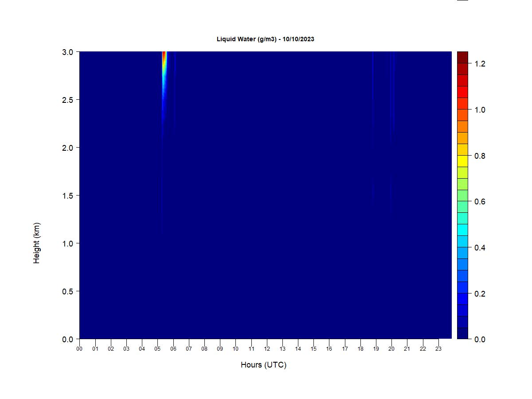Click the hour tick label "08"
Viewport: 532px width, 399px height.
pos(204,349)
